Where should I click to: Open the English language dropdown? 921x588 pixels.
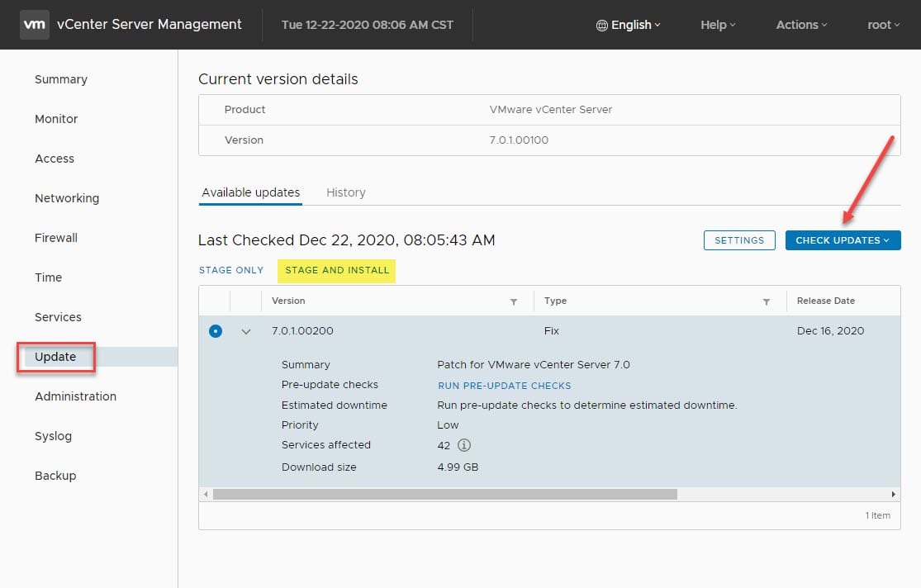pyautogui.click(x=628, y=25)
